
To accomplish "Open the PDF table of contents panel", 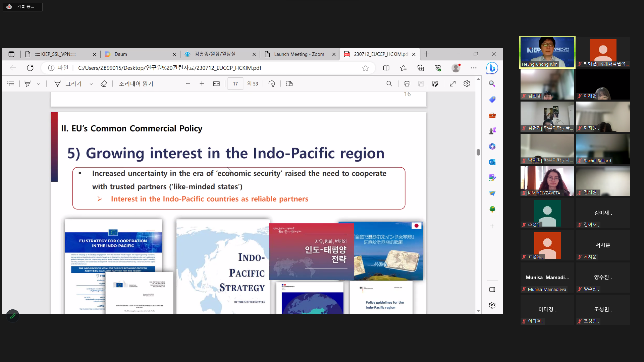I will click(x=11, y=84).
